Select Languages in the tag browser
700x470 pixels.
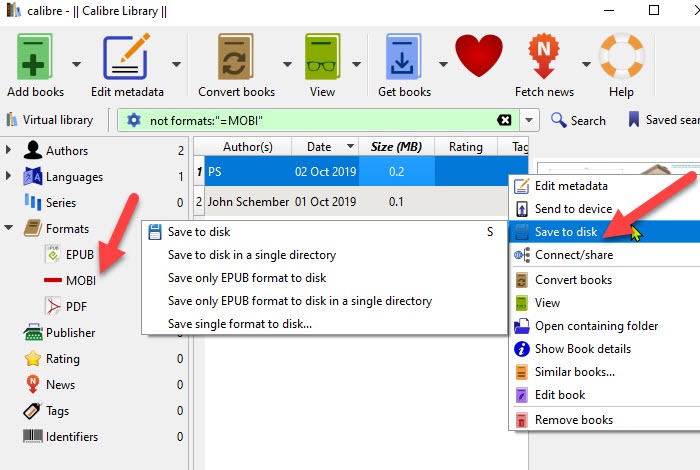[74, 177]
